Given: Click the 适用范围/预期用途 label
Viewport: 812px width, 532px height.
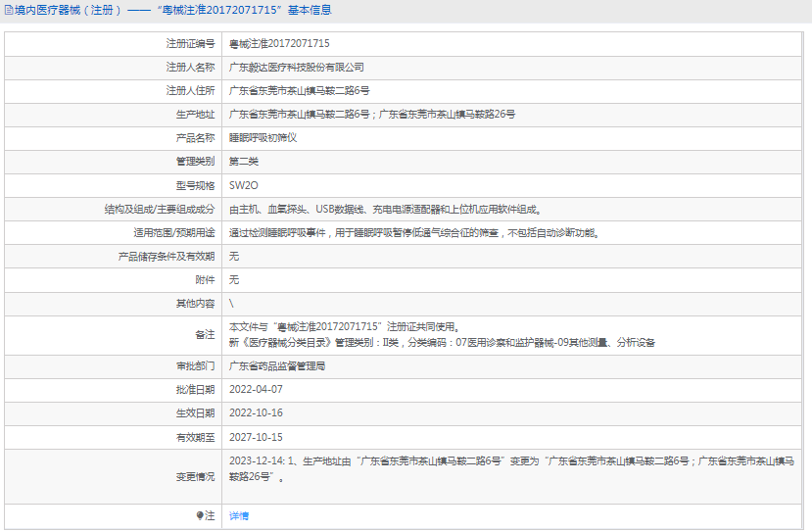Looking at the screenshot, I should [174, 233].
